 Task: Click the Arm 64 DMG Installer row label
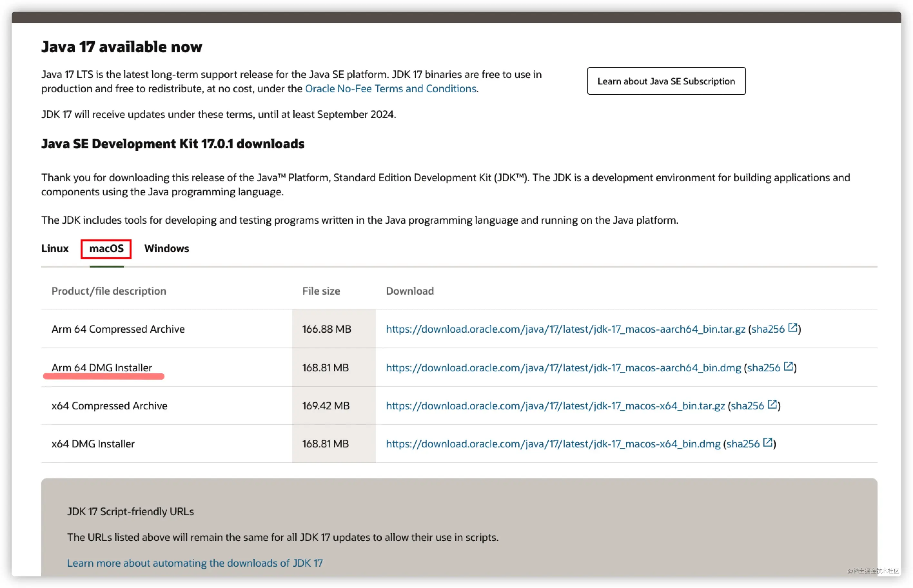102,368
